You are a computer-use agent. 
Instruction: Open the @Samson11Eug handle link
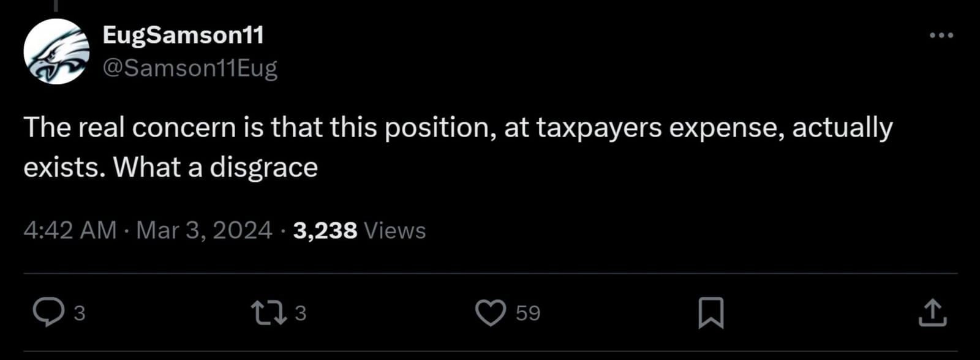[190, 68]
